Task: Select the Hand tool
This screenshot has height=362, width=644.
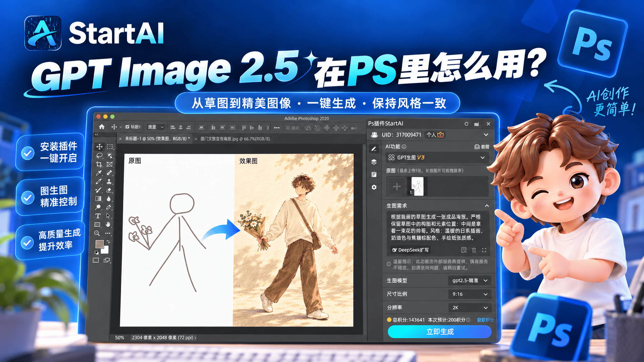Action: click(108, 224)
